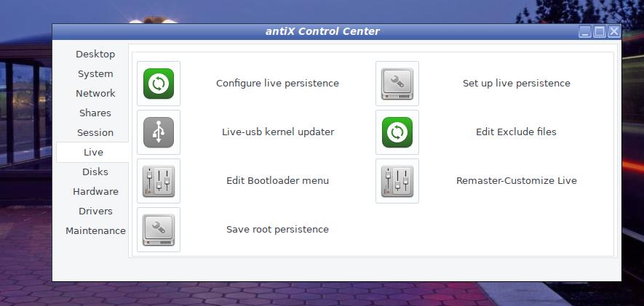Select the Network tab

(x=95, y=94)
